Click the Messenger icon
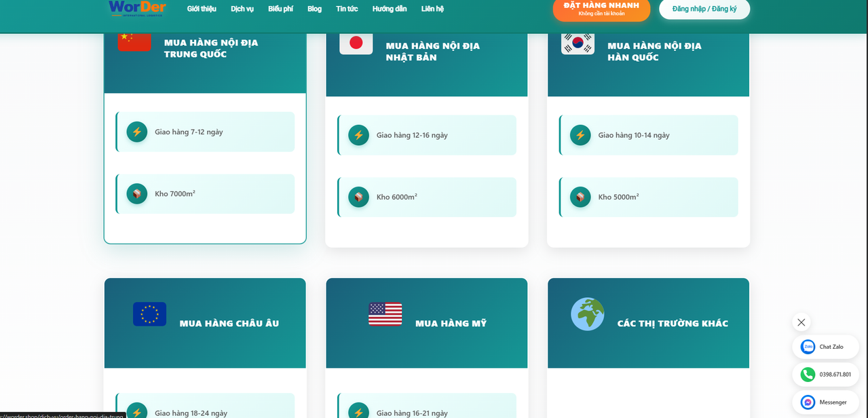 808,402
